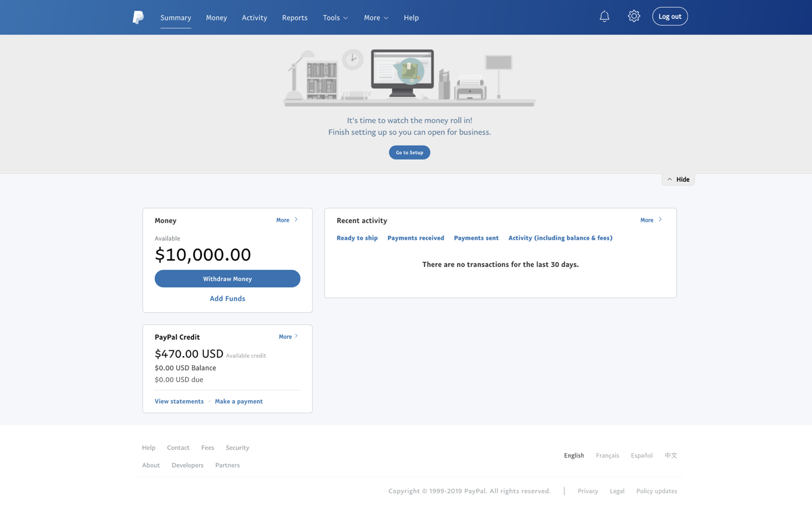Viewport: 812px width, 508px height.
Task: Click the Go to Setup button
Action: tap(409, 152)
